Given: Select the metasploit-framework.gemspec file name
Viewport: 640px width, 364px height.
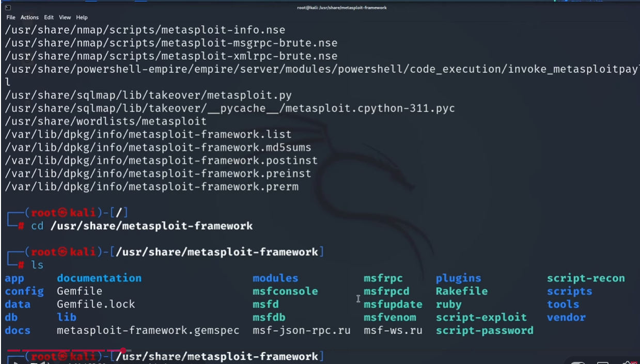Looking at the screenshot, I should tap(148, 330).
